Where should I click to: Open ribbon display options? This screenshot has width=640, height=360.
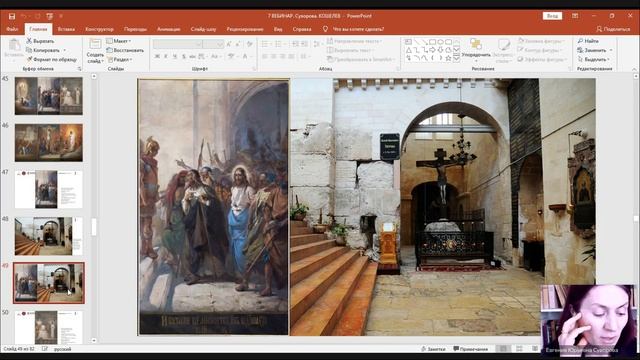[575, 16]
